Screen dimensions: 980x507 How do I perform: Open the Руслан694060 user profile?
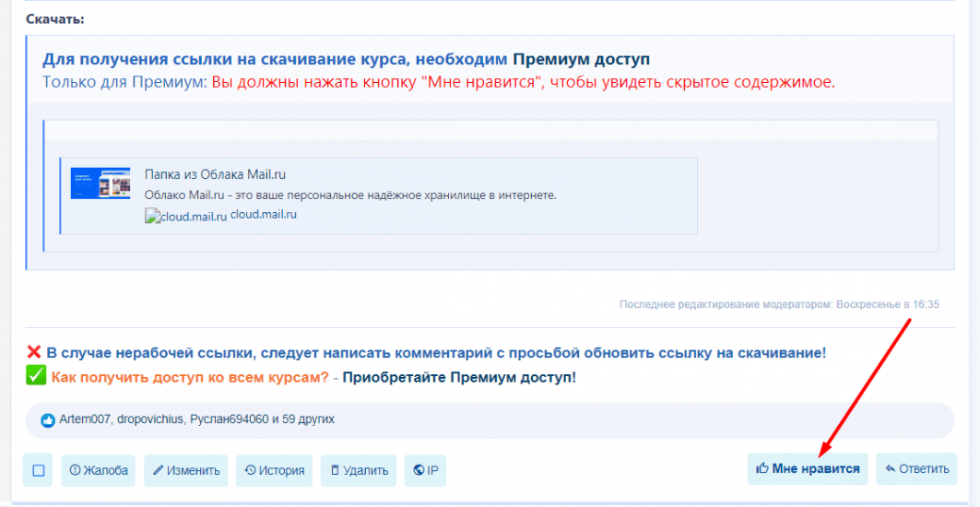(229, 419)
